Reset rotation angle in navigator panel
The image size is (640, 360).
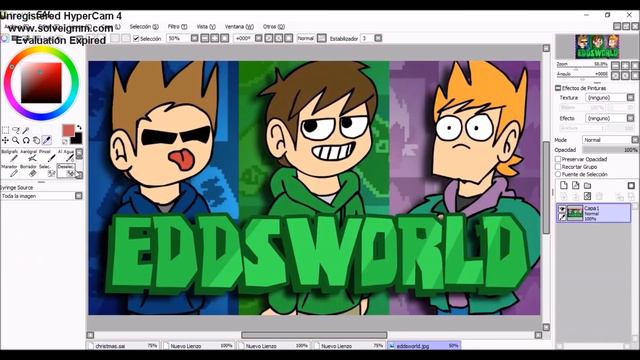(635, 76)
